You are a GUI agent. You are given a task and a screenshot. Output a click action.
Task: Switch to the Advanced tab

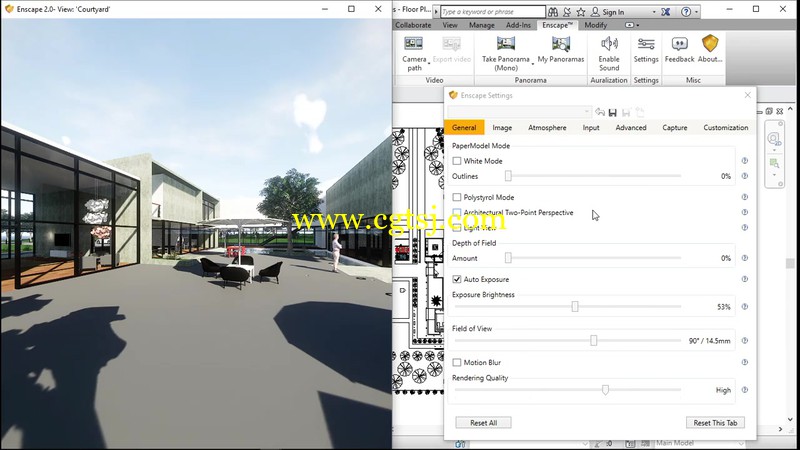[x=631, y=128]
